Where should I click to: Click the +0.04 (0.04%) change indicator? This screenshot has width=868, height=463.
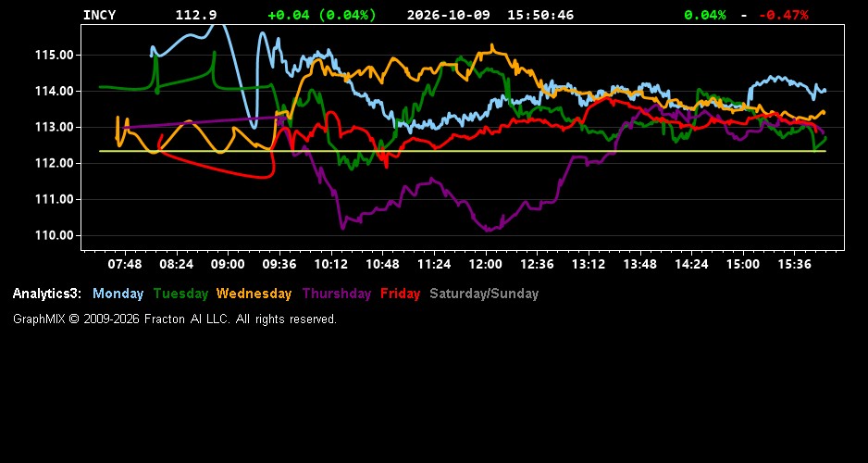coord(322,15)
